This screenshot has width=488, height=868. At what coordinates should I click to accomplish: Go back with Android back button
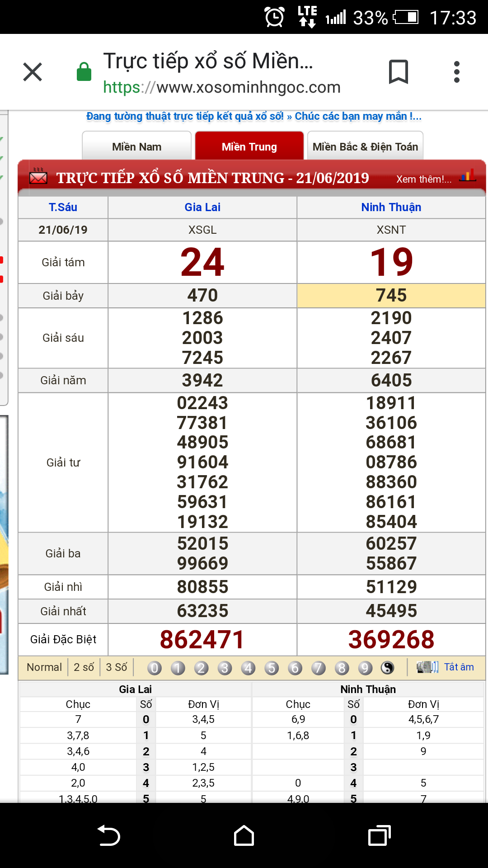(x=108, y=835)
